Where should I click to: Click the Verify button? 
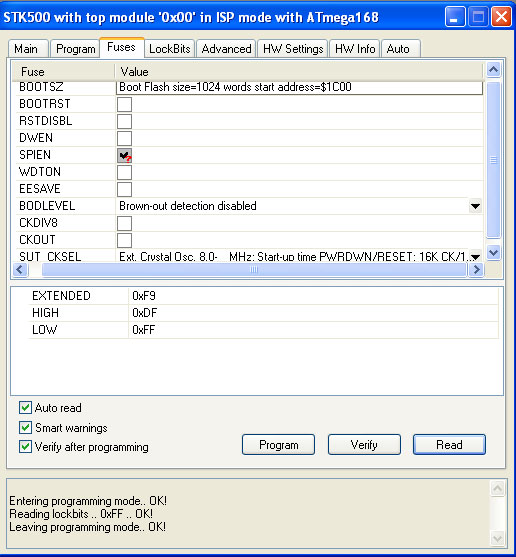[364, 445]
